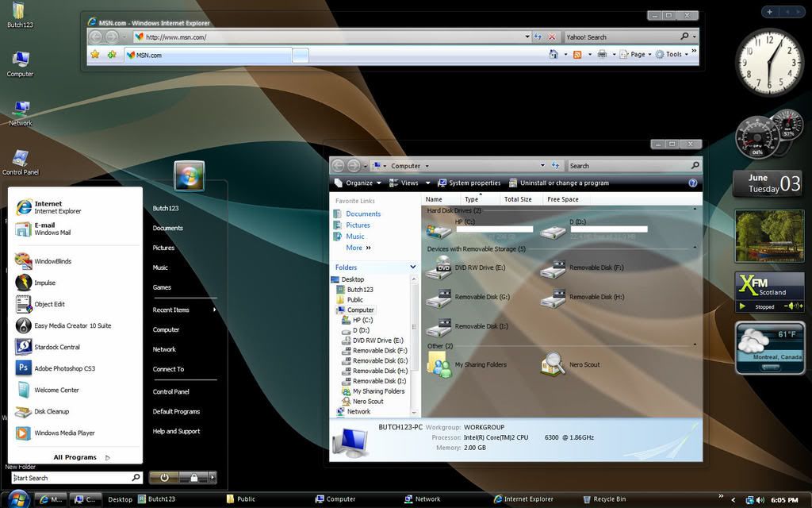The width and height of the screenshot is (812, 508).
Task: Select the Network desktop icon
Action: pos(20,113)
